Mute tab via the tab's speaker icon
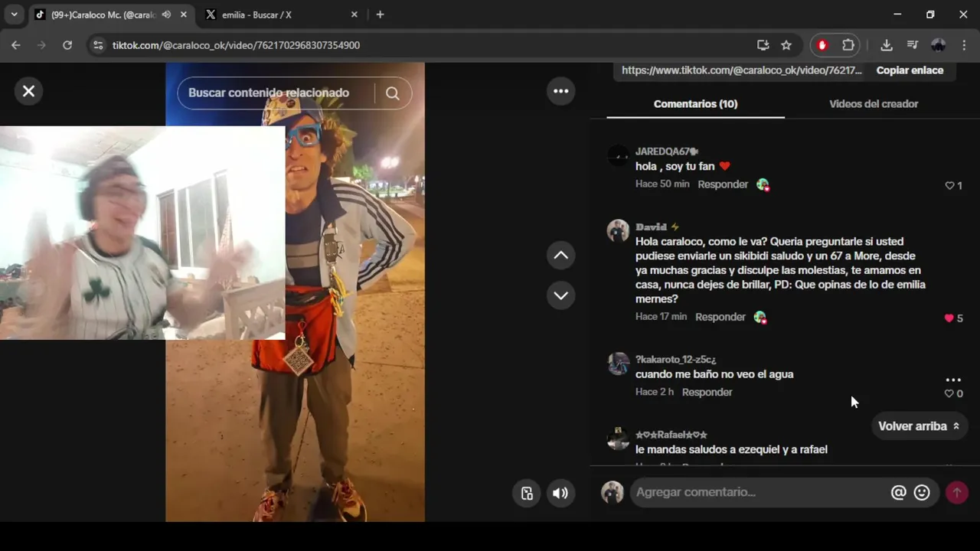The image size is (980, 551). click(x=166, y=15)
